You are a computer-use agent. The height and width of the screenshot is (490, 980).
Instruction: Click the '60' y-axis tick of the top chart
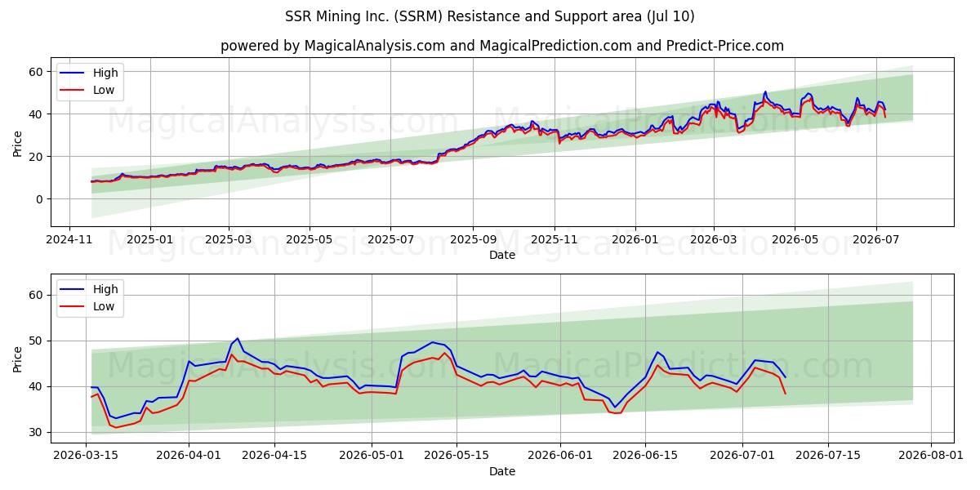(37, 72)
